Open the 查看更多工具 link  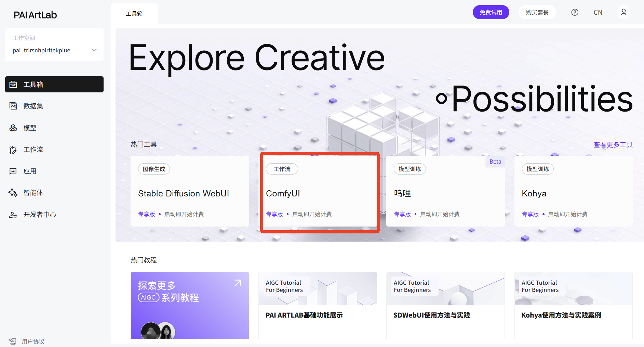click(613, 145)
